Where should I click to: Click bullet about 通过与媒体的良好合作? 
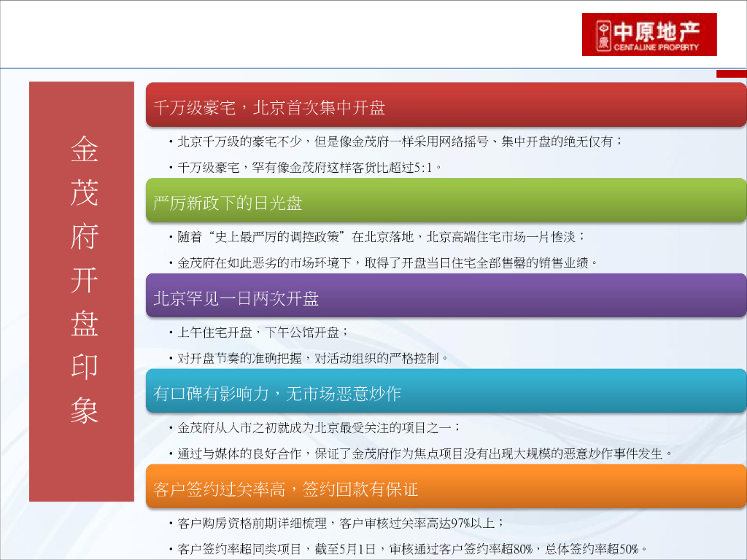(420, 454)
